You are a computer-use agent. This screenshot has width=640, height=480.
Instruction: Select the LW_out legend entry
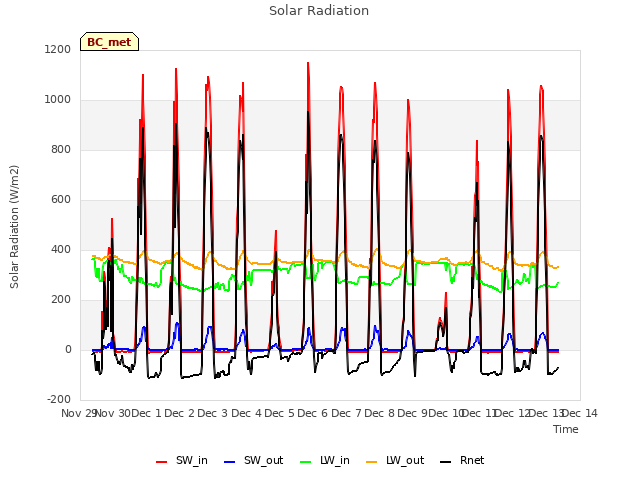pyautogui.click(x=395, y=460)
